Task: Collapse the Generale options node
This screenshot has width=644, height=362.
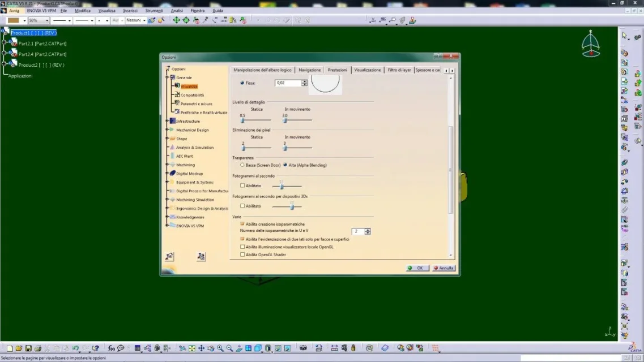Action: tap(167, 77)
